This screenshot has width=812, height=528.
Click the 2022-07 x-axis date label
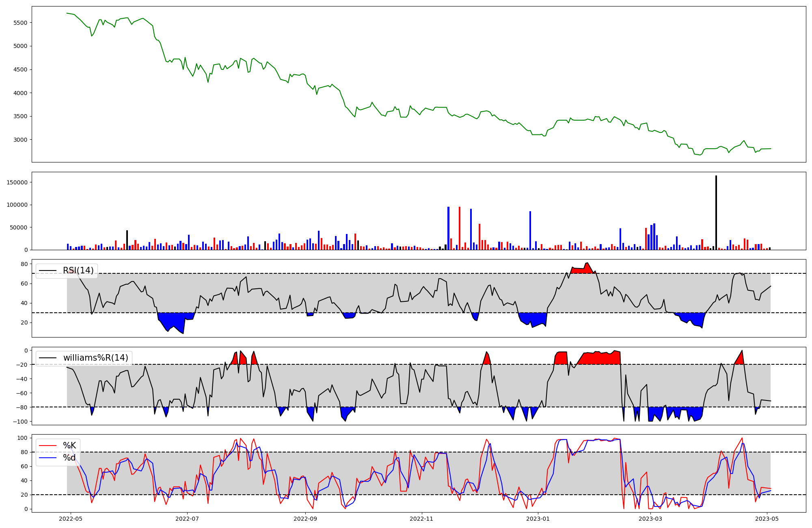tap(187, 519)
